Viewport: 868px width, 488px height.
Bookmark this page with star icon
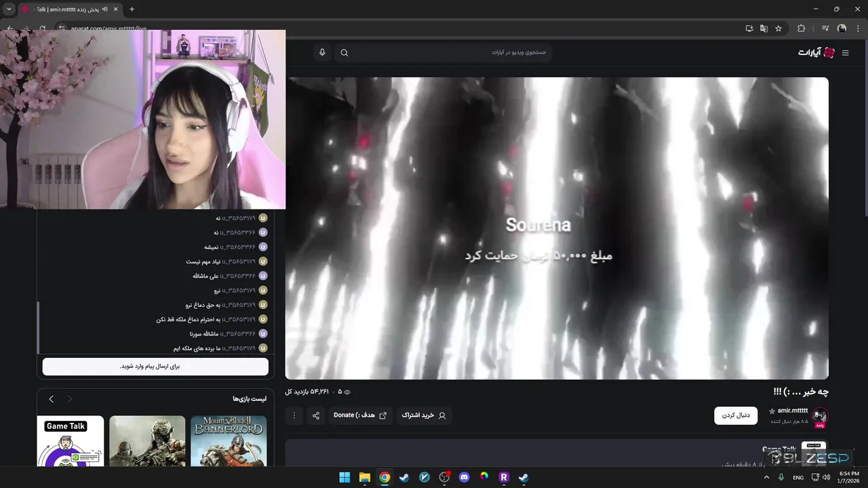point(778,28)
